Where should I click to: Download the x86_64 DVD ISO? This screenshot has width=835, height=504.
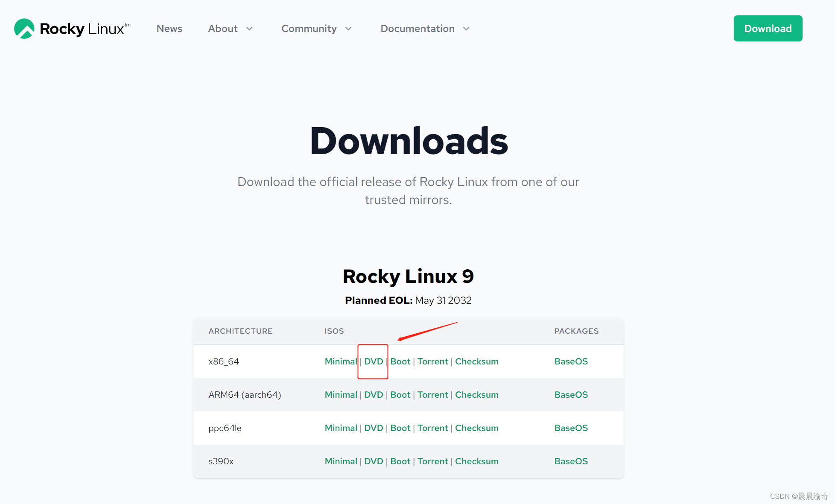click(374, 361)
